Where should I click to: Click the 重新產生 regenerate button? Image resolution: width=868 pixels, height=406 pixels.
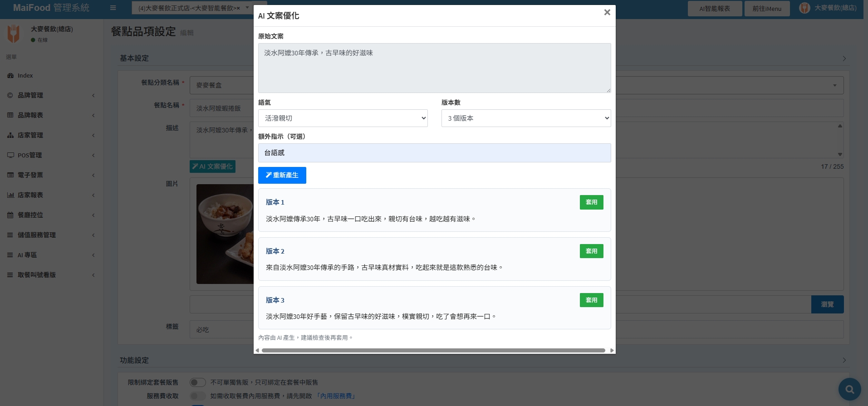pyautogui.click(x=282, y=175)
